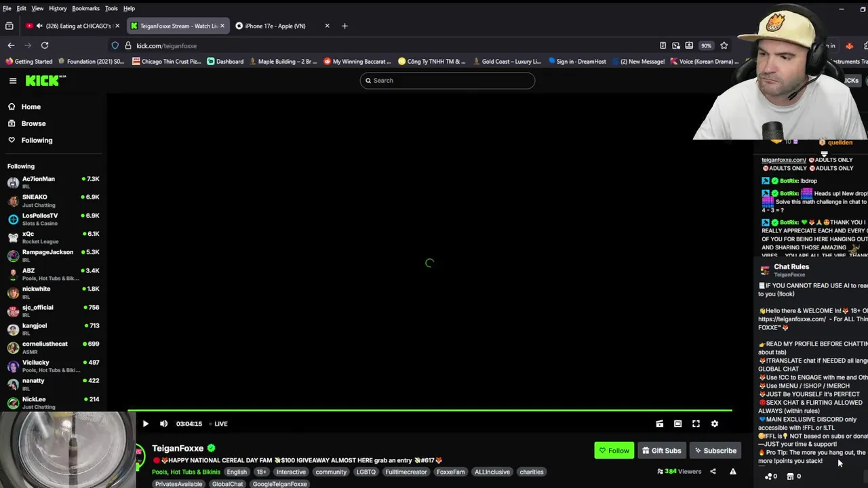Toggle mini player mode icon
The height and width of the screenshot is (488, 868).
[659, 424]
